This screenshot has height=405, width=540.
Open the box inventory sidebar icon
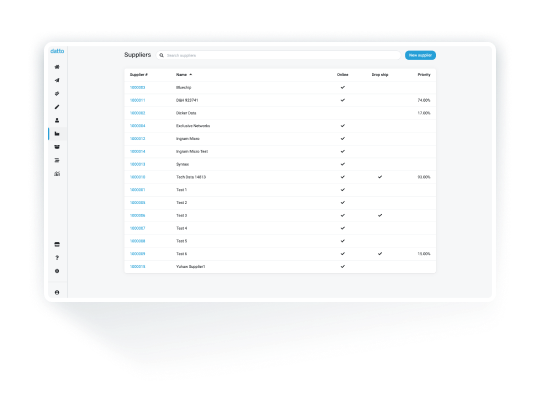click(57, 147)
